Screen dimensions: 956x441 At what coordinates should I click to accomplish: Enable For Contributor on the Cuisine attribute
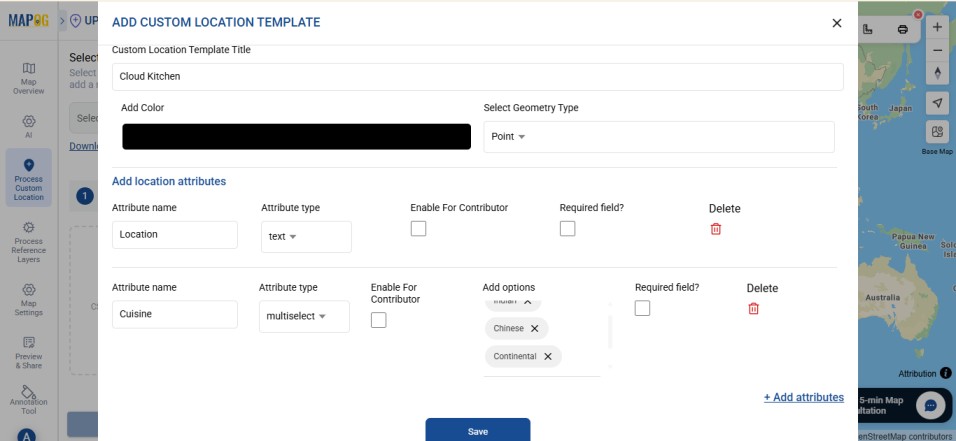click(x=379, y=320)
